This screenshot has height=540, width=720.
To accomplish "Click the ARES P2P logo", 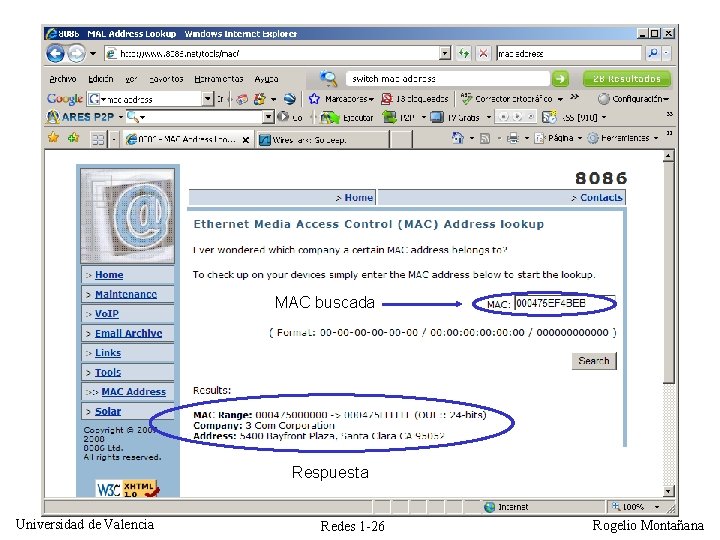I will point(80,117).
